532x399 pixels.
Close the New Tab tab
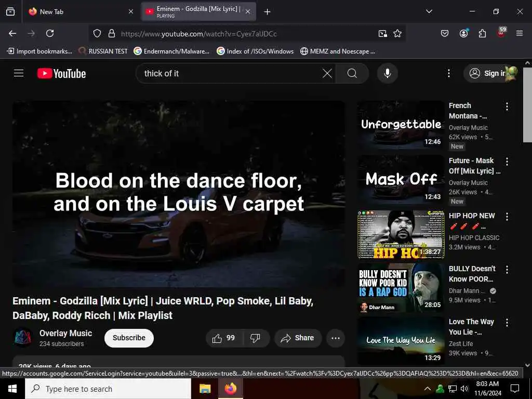click(x=131, y=11)
